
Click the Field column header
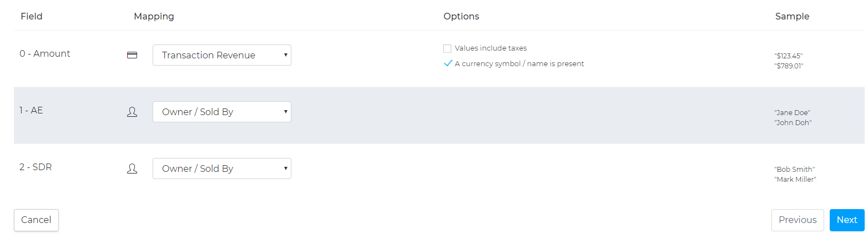[32, 16]
